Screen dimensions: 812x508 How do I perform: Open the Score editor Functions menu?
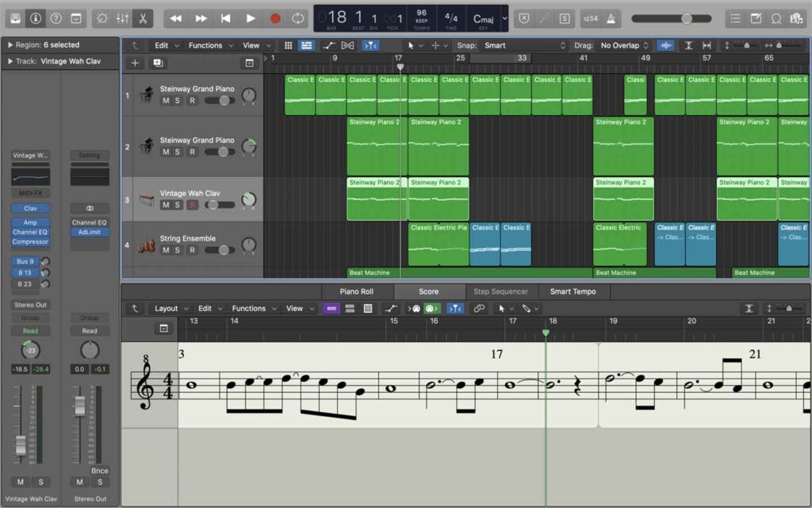(x=254, y=309)
